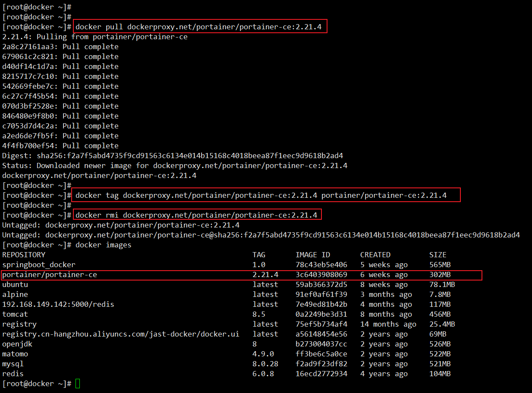Click the docker pull dockerproxy.net command text
Screen dimensions: 532x393
tap(198, 27)
